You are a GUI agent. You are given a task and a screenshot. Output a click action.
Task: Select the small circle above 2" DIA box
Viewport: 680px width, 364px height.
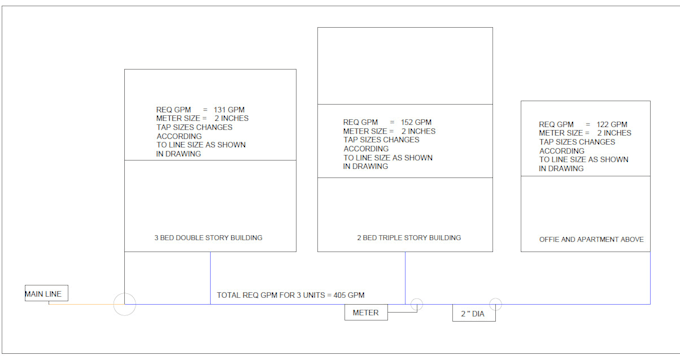pos(496,304)
